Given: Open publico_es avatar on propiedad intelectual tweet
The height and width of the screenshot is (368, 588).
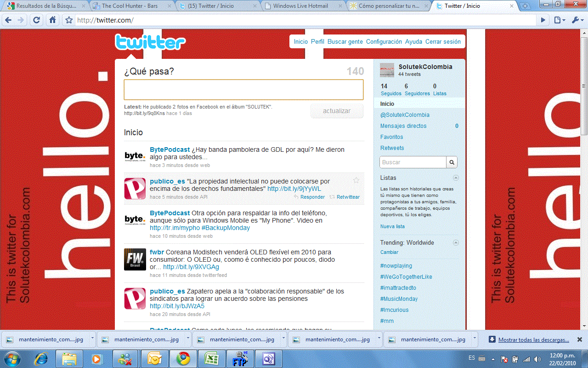Looking at the screenshot, I should 135,188.
